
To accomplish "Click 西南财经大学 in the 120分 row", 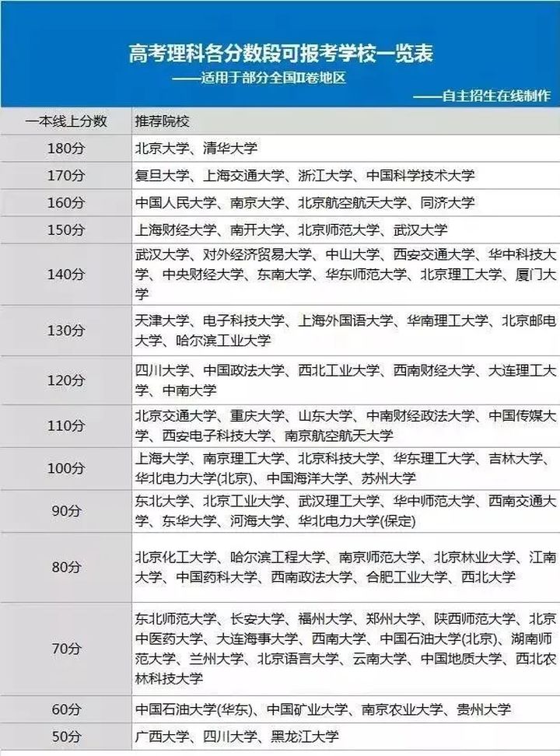I will (434, 370).
